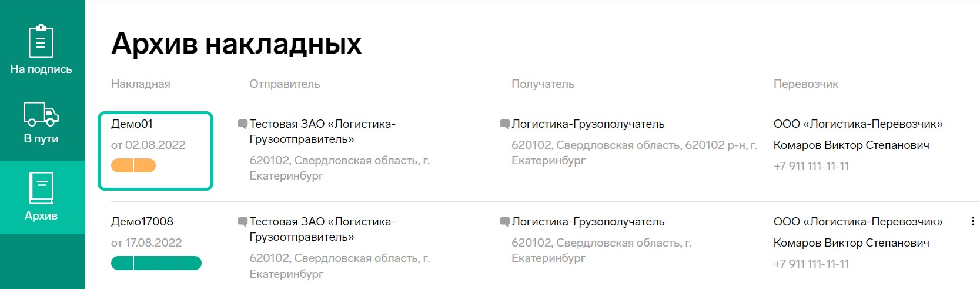Open the На подпись clipboard icon

[x=41, y=41]
